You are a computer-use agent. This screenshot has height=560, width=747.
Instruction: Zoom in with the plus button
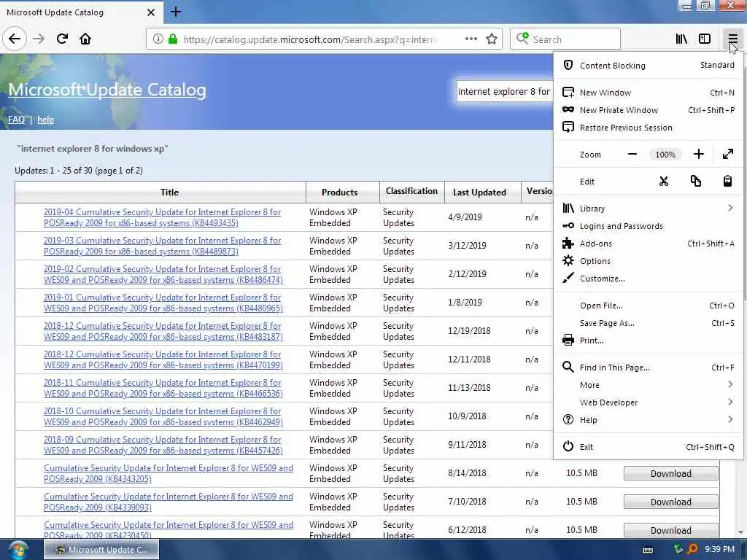698,155
